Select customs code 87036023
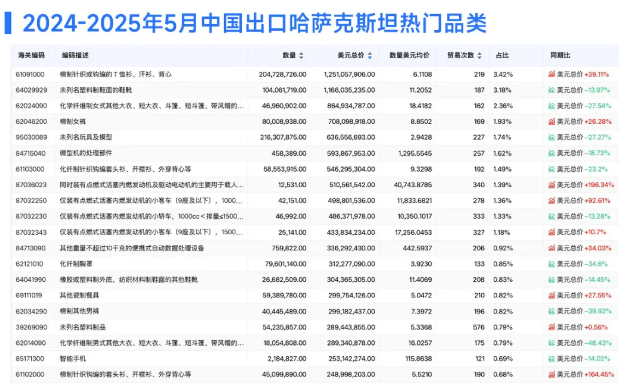 tap(31, 185)
